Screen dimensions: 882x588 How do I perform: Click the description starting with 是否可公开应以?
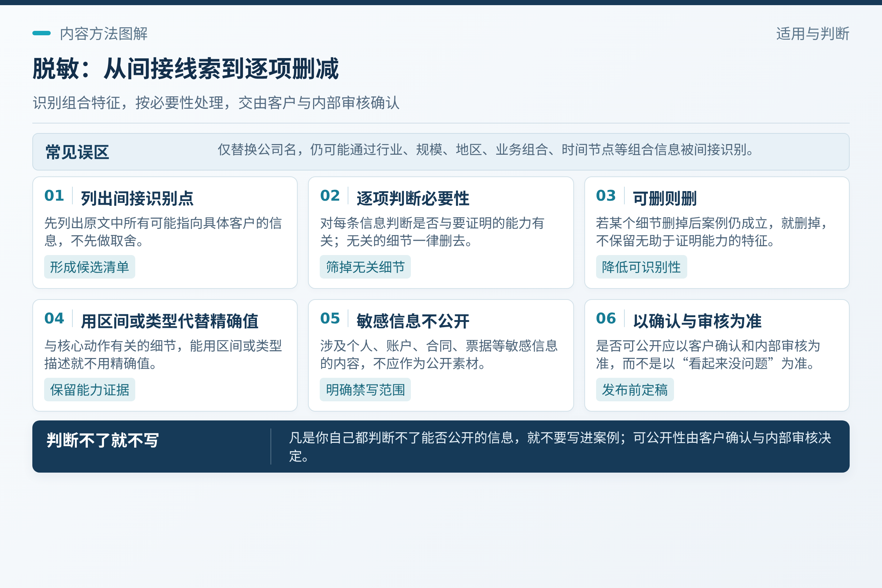click(x=708, y=354)
